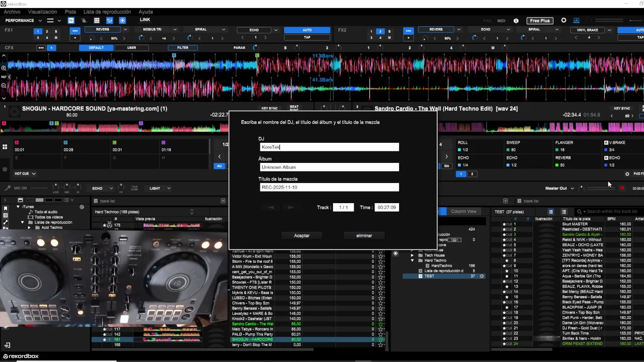Open the Pista menu

[x=70, y=12]
